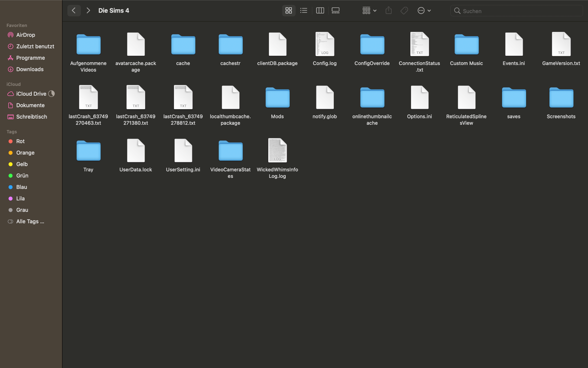Select the ConfigOverride folder
The image size is (588, 368).
372,45
